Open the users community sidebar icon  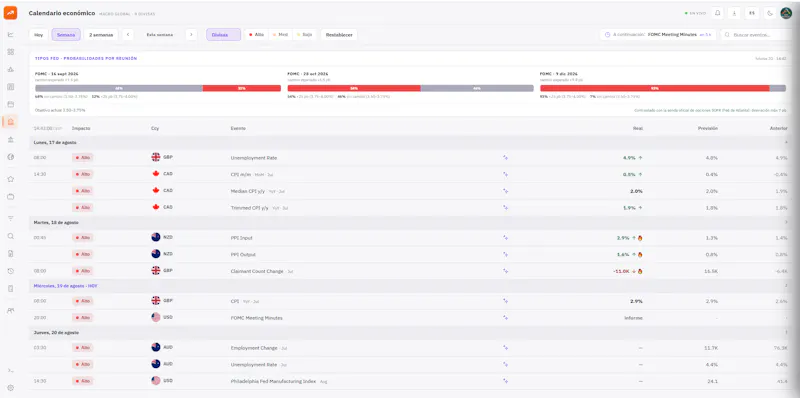tap(10, 311)
